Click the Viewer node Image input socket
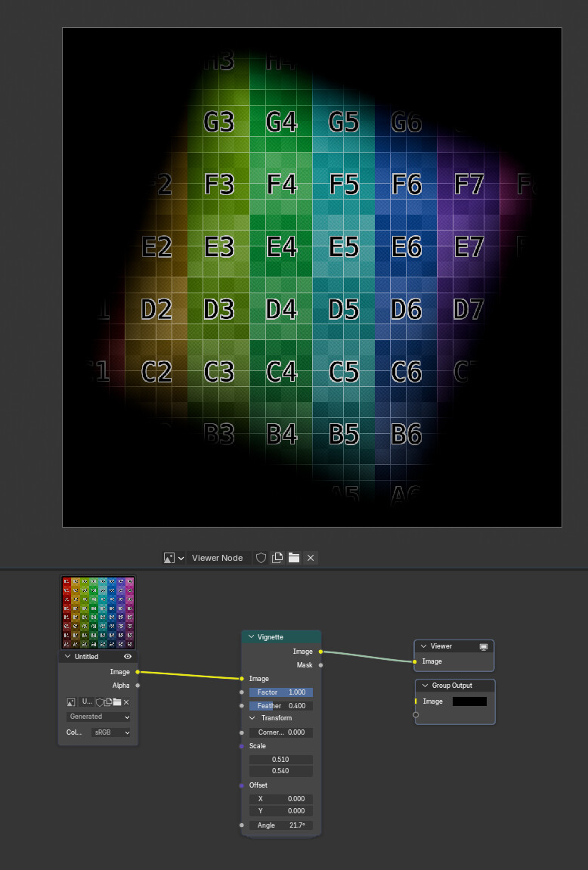588x870 pixels. point(415,661)
